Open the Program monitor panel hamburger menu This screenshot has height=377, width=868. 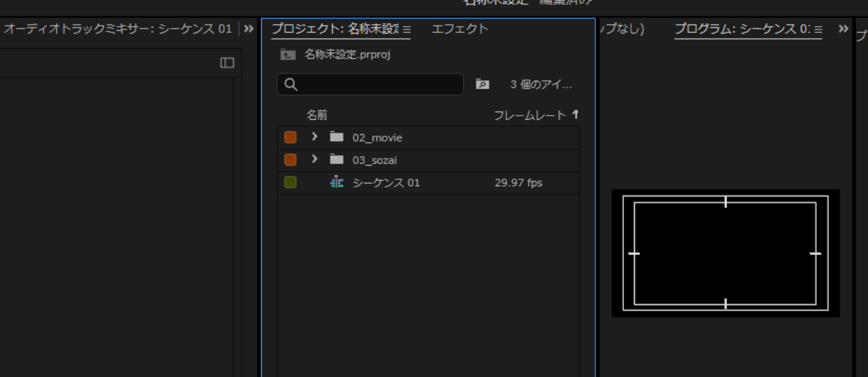[x=818, y=29]
